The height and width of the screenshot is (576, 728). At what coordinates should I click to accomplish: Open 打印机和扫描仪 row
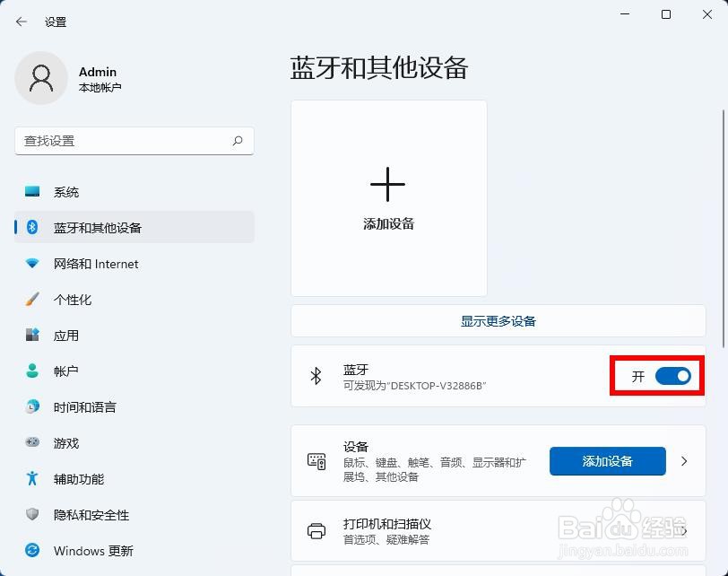(x=498, y=531)
